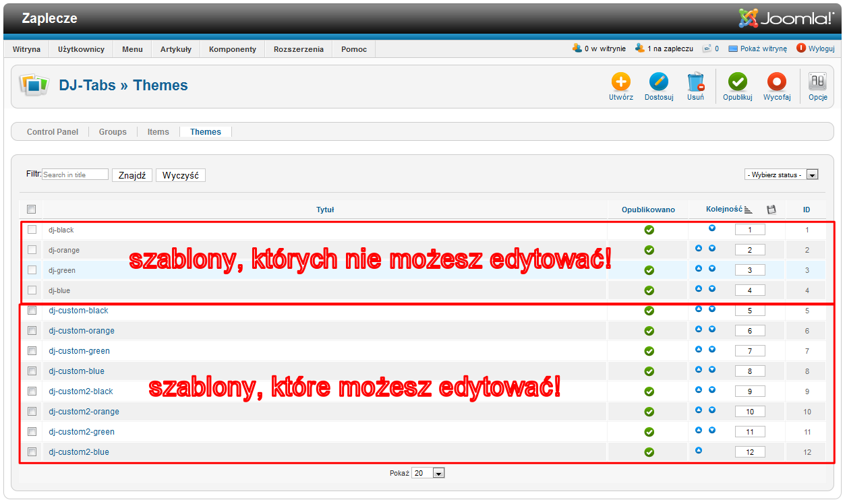Open the Użytkownicy menu
Viewport: 847px width, 504px height.
coord(81,49)
